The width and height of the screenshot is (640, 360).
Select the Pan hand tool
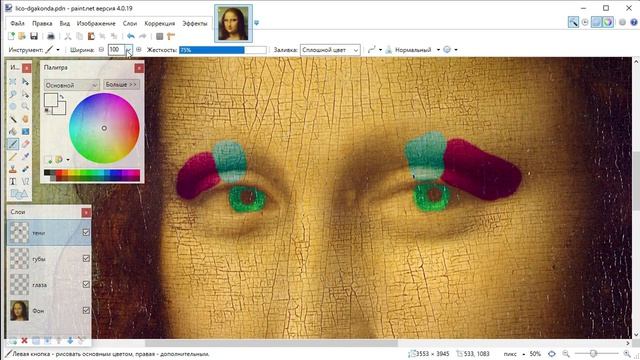(25, 119)
